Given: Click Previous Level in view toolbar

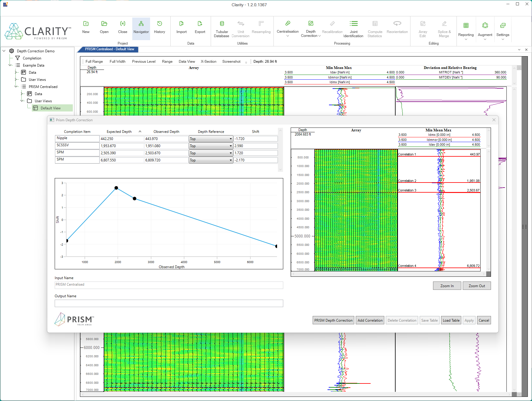Looking at the screenshot, I should pos(144,62).
